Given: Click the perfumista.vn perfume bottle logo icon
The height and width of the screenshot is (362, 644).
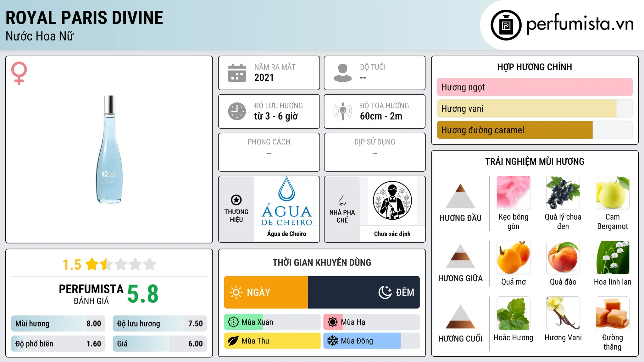Looking at the screenshot, I should 506,25.
